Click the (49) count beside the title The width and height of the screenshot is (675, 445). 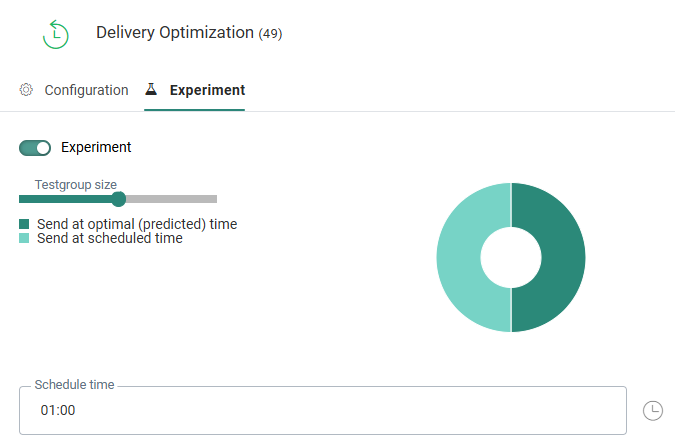click(x=270, y=34)
